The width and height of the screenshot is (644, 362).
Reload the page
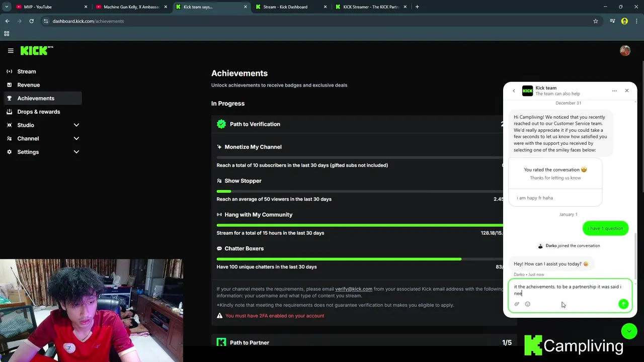pyautogui.click(x=31, y=21)
